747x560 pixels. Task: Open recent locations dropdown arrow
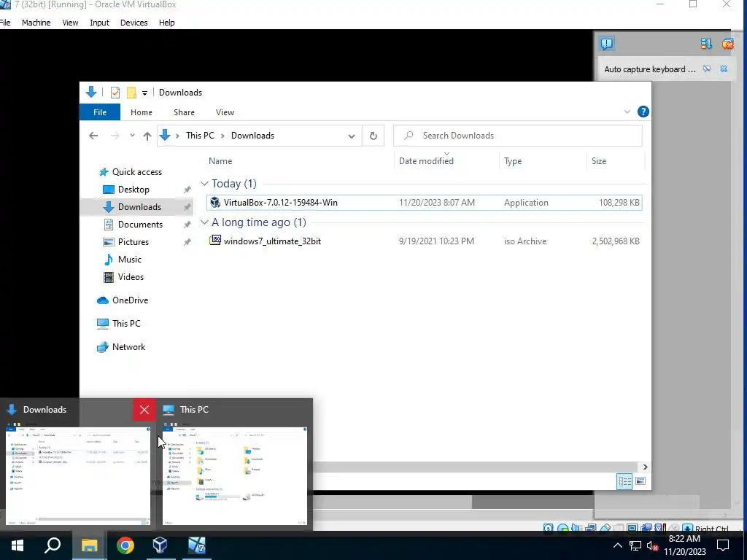pos(132,136)
